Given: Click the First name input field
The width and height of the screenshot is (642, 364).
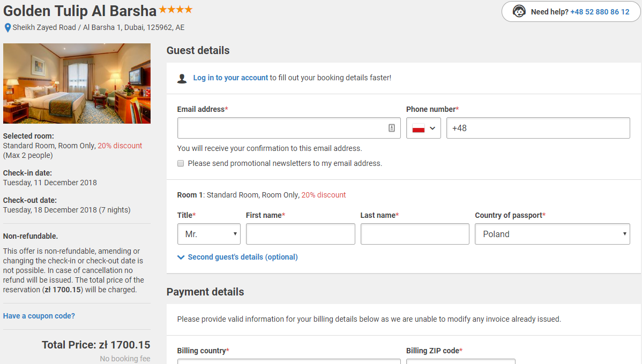Looking at the screenshot, I should 301,234.
